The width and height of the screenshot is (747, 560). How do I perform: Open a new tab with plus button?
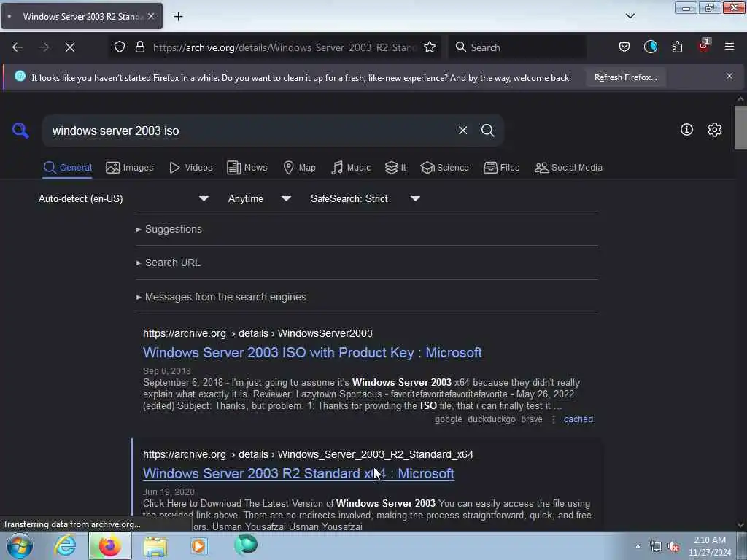tap(178, 17)
